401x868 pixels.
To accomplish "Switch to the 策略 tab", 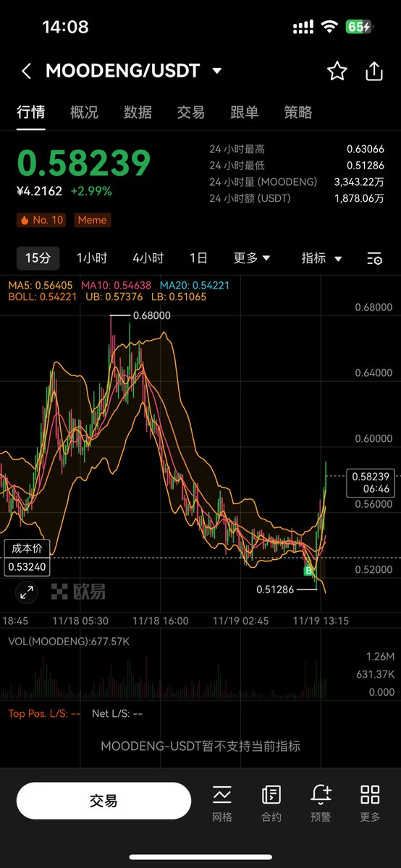I will 298,112.
